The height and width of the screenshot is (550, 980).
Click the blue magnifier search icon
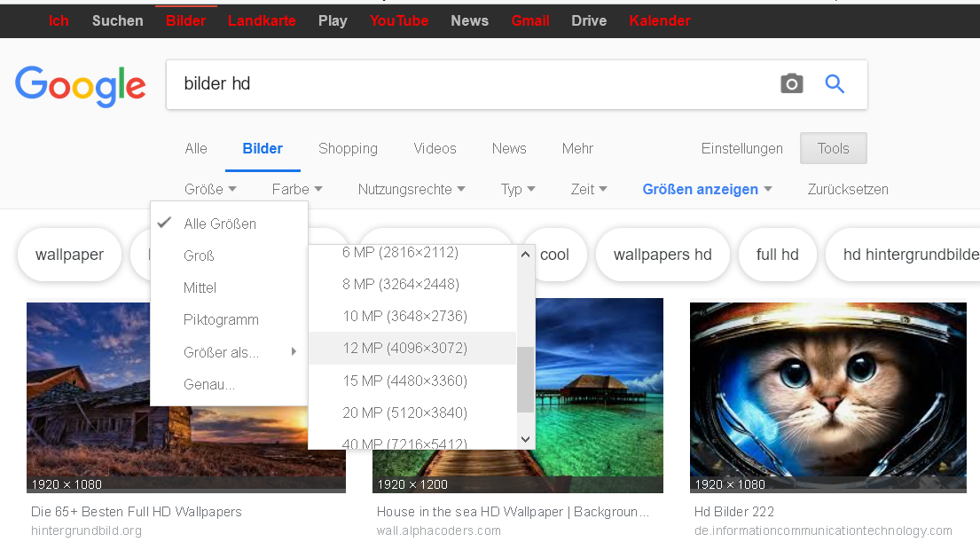(835, 84)
